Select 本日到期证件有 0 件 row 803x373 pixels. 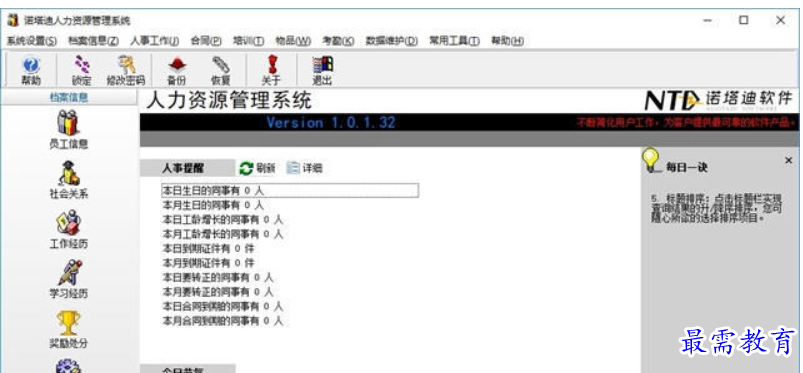tap(208, 248)
